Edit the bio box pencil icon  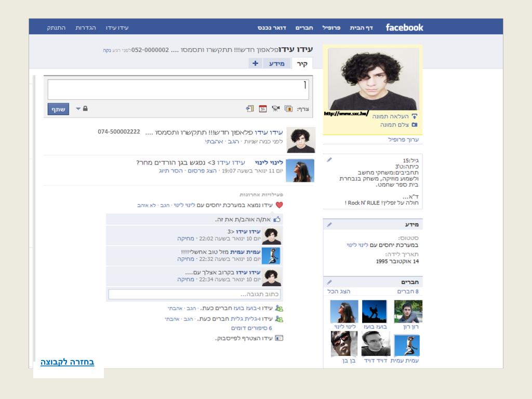(x=329, y=160)
